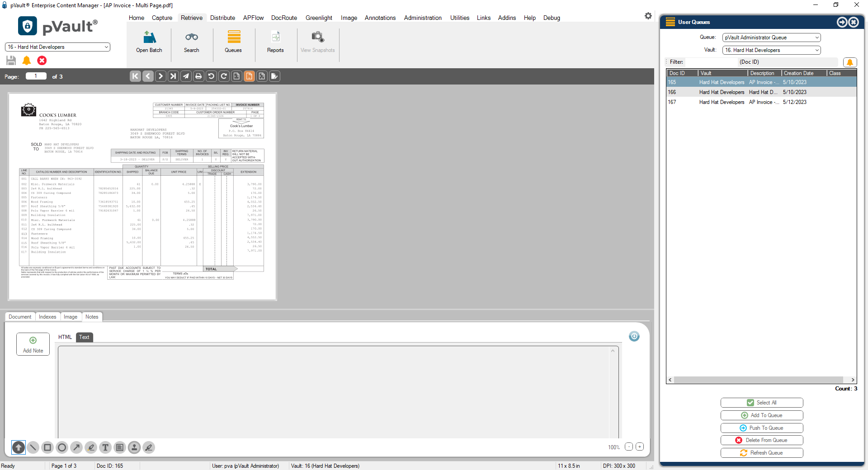868x470 pixels.
Task: Click the page number input field
Action: pos(36,76)
